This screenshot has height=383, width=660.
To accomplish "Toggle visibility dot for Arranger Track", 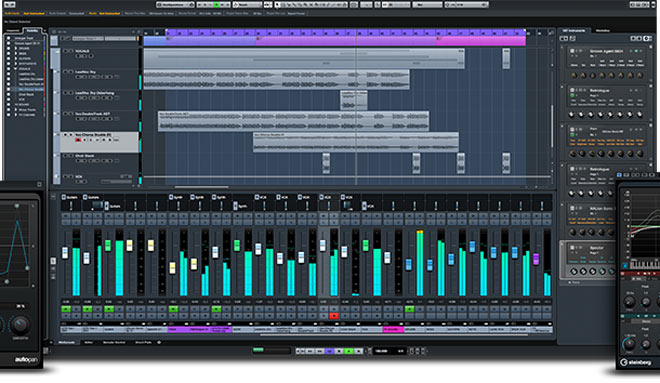I will click(8, 38).
